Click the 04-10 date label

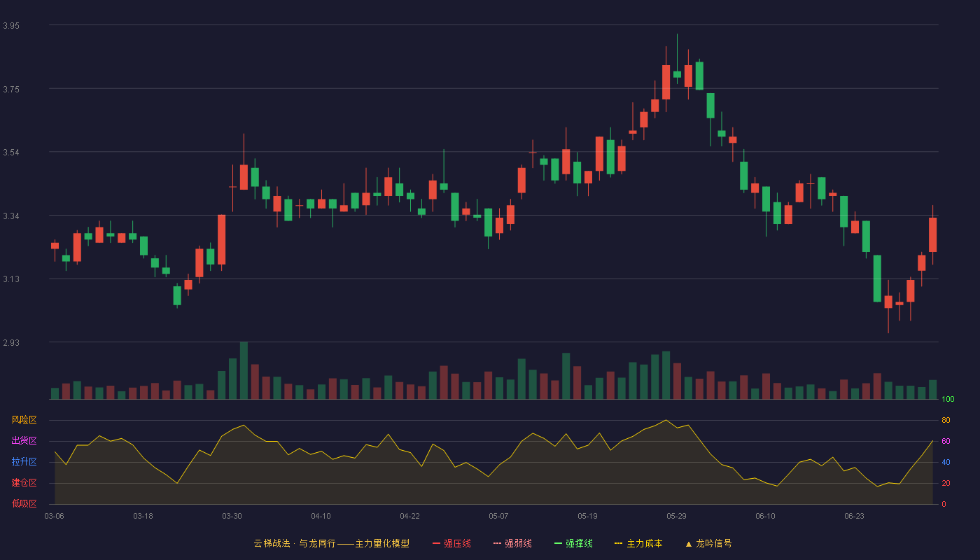[321, 516]
